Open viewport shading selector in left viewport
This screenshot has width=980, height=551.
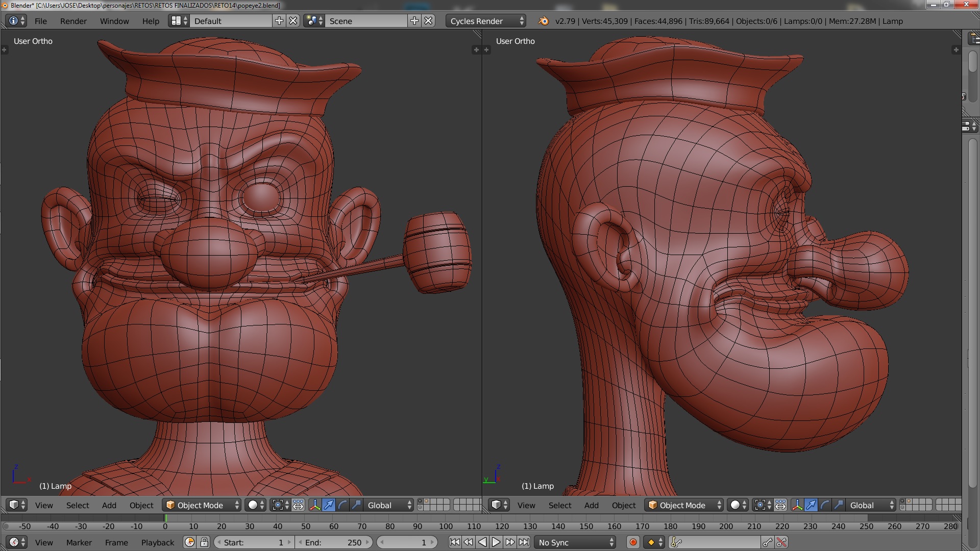coord(256,505)
